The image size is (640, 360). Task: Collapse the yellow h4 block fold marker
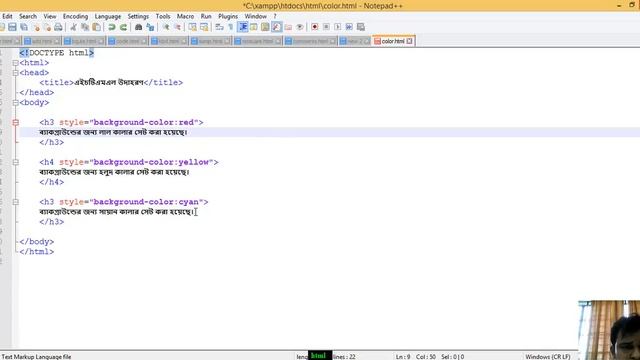click(16, 162)
